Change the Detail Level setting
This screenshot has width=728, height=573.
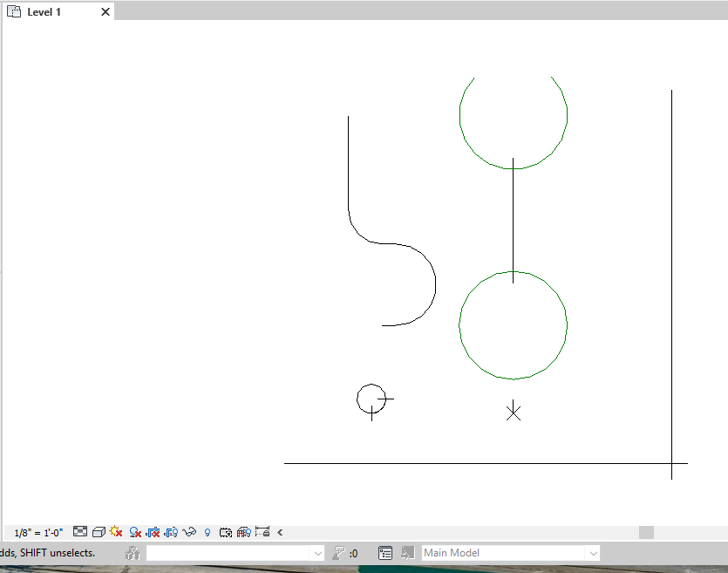[x=79, y=532]
